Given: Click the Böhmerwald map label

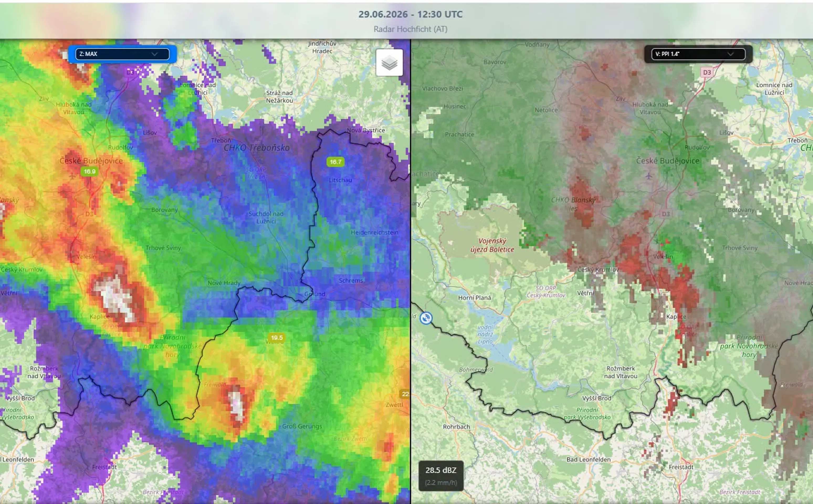Looking at the screenshot, I should (x=476, y=370).
